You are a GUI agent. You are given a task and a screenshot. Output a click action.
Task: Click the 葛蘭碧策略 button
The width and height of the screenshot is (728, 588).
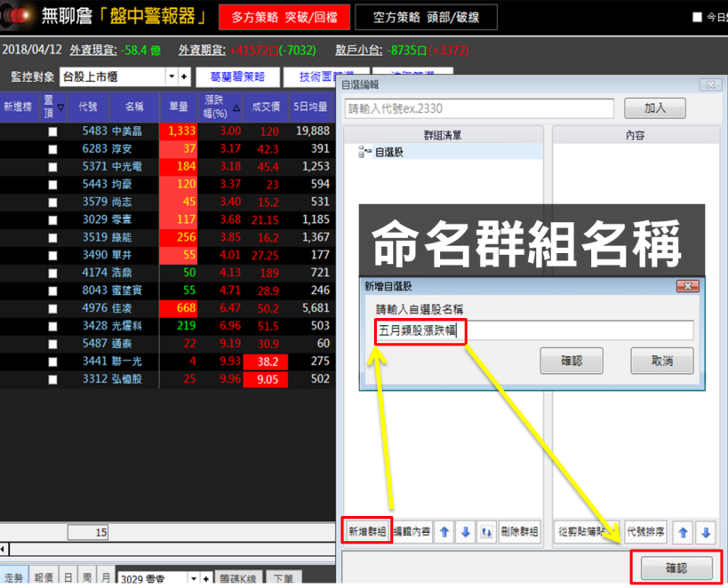coord(237,77)
